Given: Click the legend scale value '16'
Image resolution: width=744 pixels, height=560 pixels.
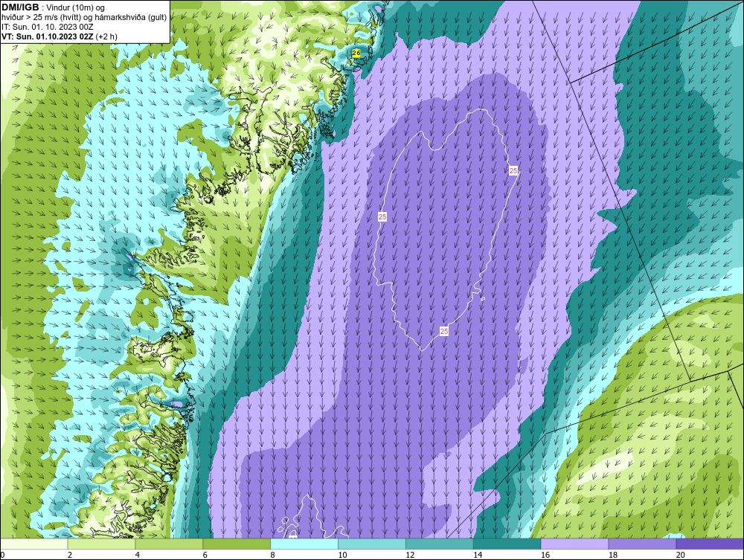Looking at the screenshot, I should [545, 555].
